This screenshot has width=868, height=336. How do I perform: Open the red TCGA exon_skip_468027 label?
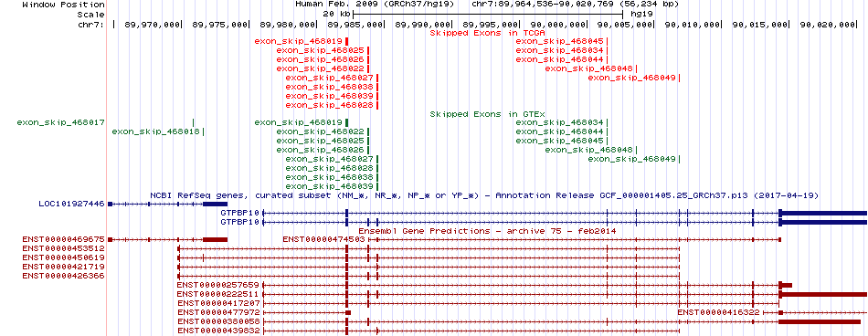point(329,78)
